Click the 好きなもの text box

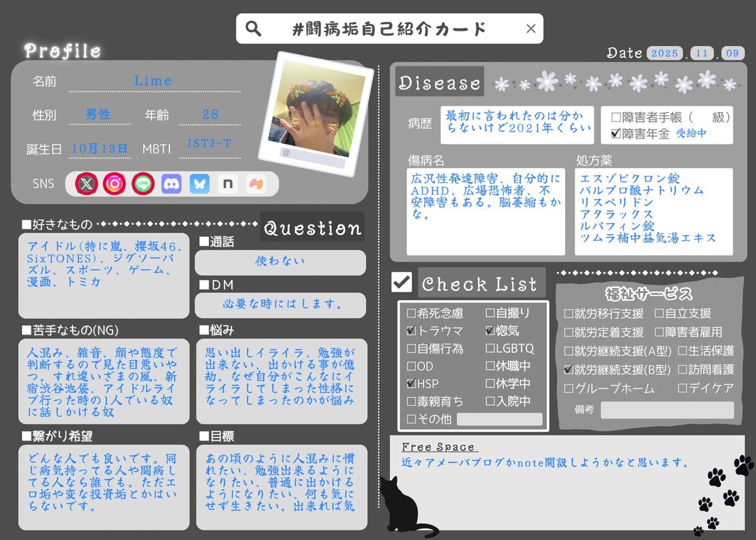(103, 275)
